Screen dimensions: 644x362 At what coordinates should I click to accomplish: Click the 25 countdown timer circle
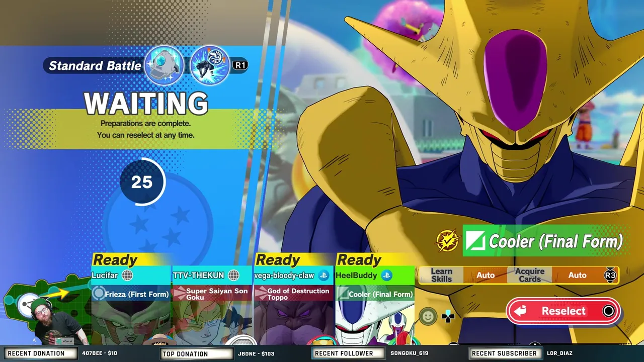[x=142, y=182]
